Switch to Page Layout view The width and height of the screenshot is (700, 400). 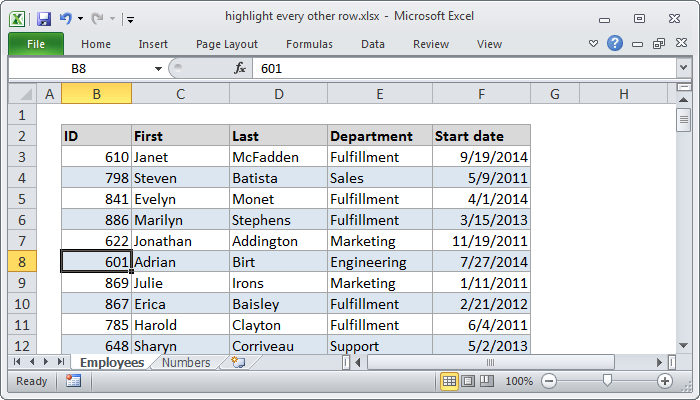(468, 381)
